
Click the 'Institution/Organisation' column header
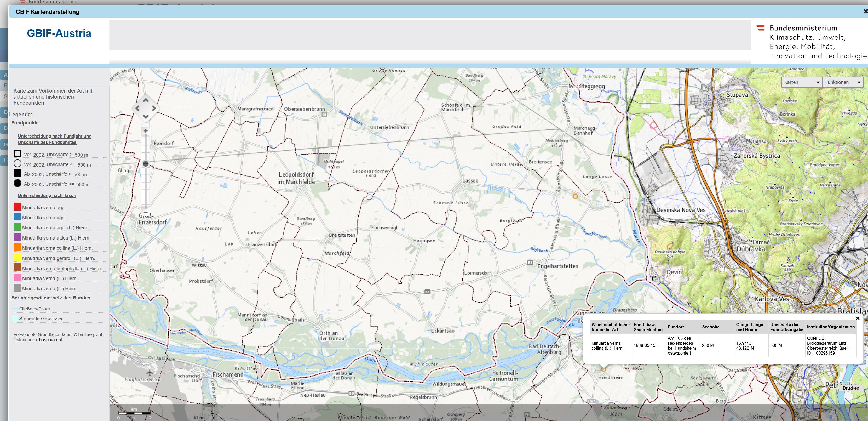[831, 327]
